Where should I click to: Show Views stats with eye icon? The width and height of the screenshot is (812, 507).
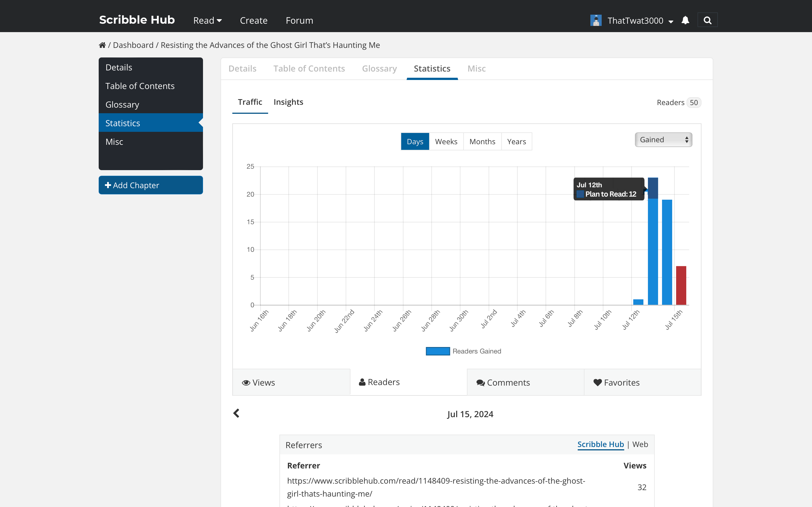coord(246,383)
